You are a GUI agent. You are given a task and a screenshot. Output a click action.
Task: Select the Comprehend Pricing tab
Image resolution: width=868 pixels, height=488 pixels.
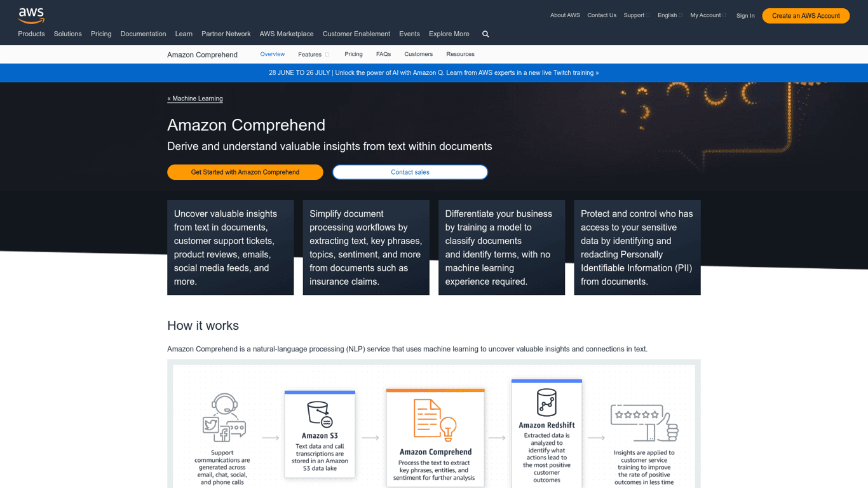pyautogui.click(x=353, y=54)
